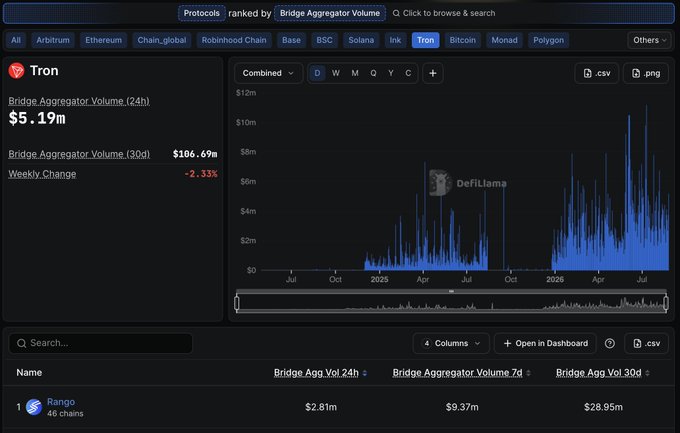Click the magnifier icon in the top search bar
680x433 pixels.
(396, 13)
